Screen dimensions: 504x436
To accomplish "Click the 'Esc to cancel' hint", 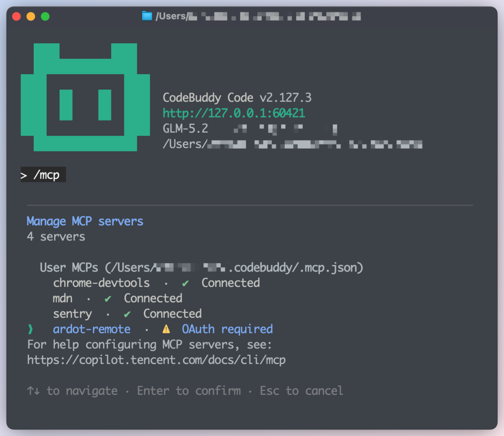I will [301, 391].
